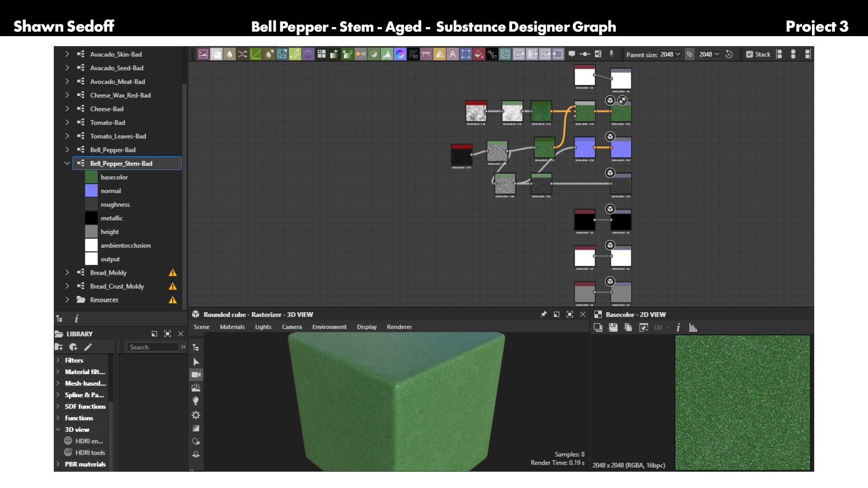Open the light settings bulb icon in 3D view
Image resolution: width=868 pixels, height=488 pixels.
(196, 401)
